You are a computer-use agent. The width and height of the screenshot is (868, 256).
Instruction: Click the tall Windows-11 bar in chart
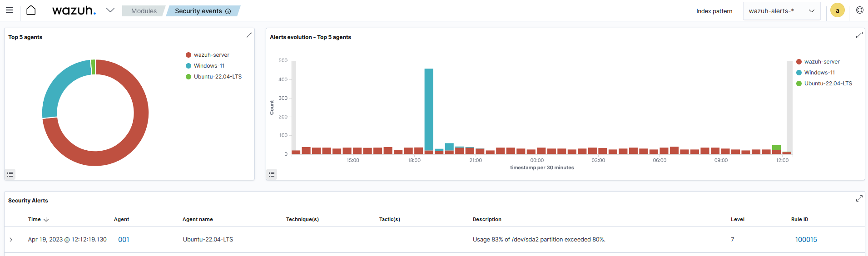coord(429,109)
